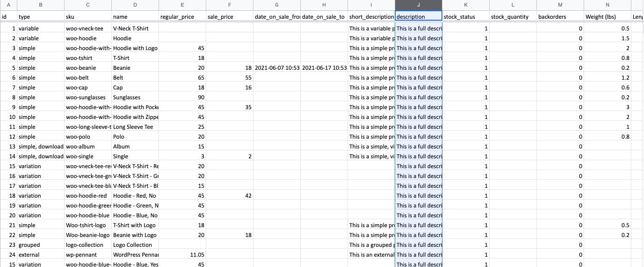Click the Belt sale price cell showing 55

(x=229, y=78)
